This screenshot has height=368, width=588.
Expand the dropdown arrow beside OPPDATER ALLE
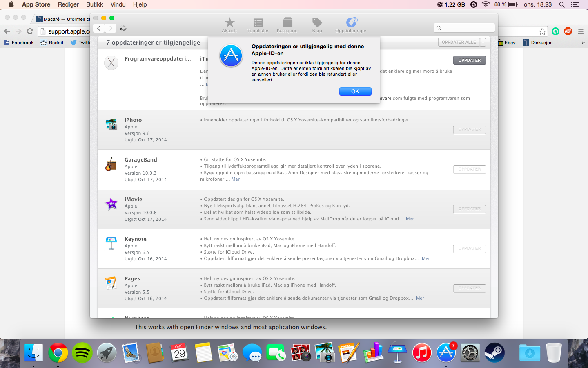tap(483, 43)
